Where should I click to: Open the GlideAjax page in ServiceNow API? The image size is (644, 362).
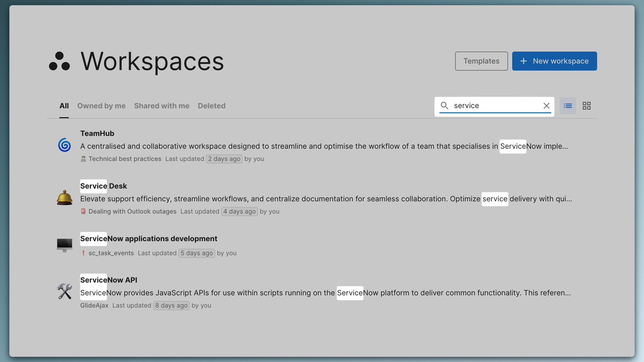[94, 305]
